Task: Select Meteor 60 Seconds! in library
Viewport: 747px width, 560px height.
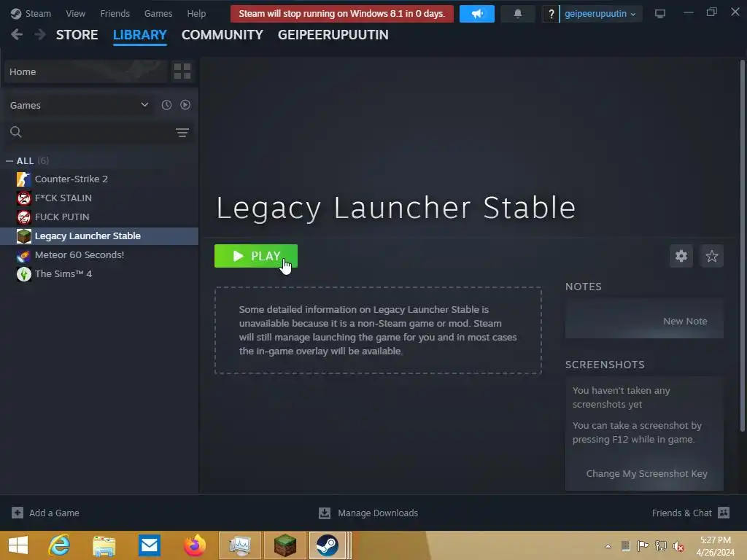Action: coord(99,255)
